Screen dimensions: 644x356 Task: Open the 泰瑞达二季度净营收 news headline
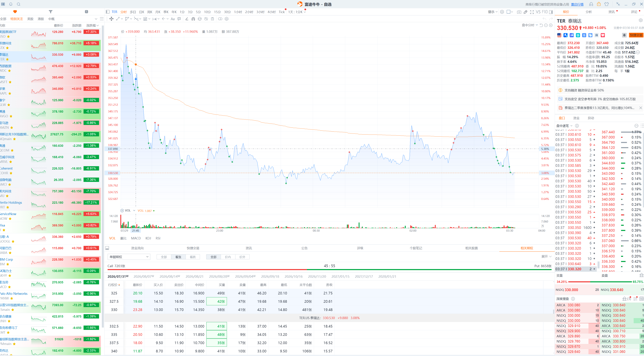coord(599,108)
